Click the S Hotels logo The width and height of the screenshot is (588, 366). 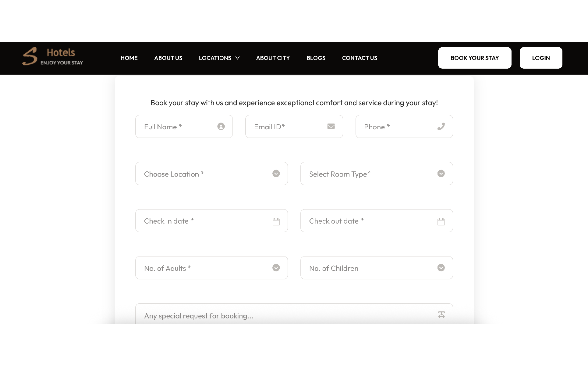pyautogui.click(x=53, y=57)
